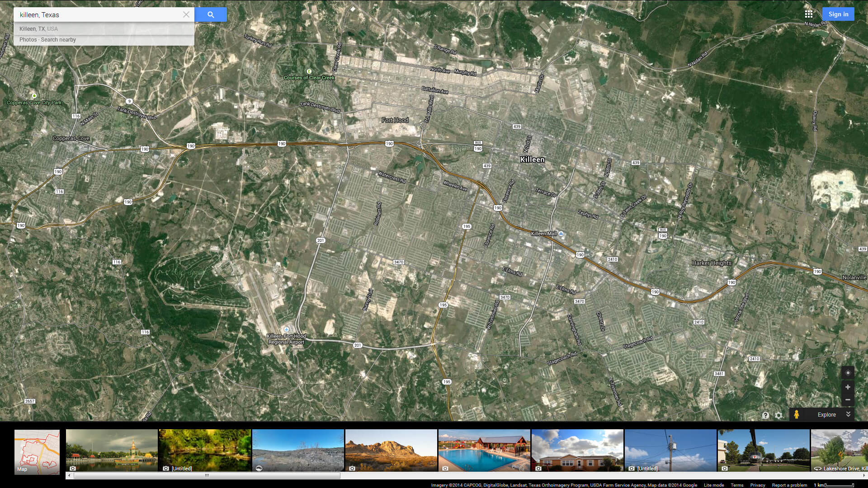Click Search nearby link

pyautogui.click(x=58, y=40)
